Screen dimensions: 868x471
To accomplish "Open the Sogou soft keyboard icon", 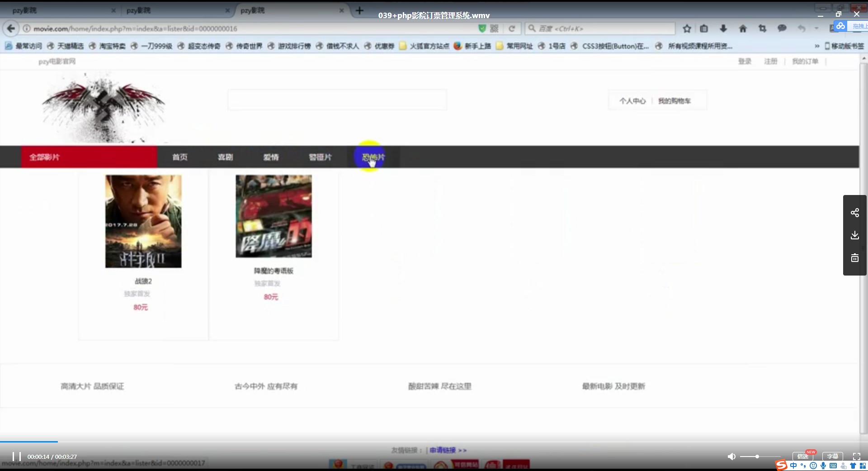I will pos(833,466).
